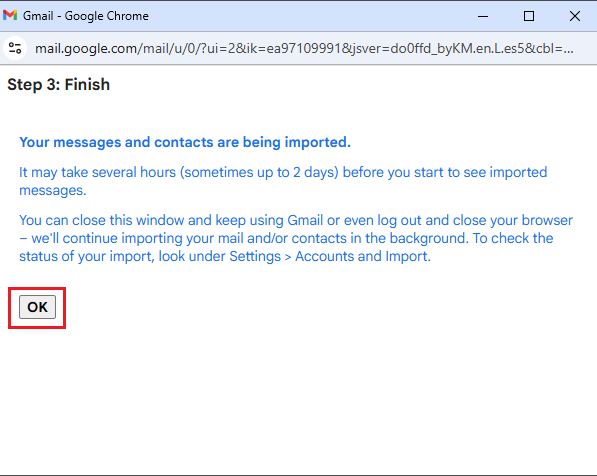The image size is (597, 476).
Task: Click the 'Gmail - Google Chrome' window title
Action: click(x=86, y=16)
